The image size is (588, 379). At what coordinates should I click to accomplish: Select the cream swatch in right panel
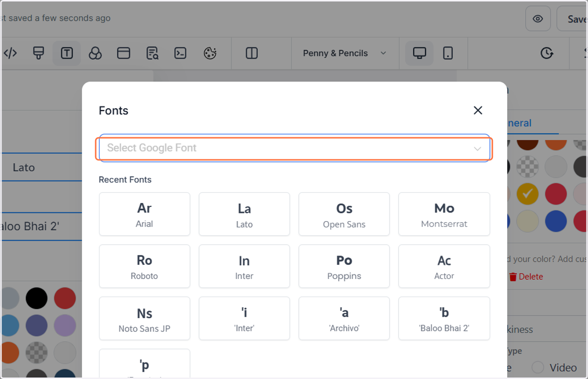point(528,221)
